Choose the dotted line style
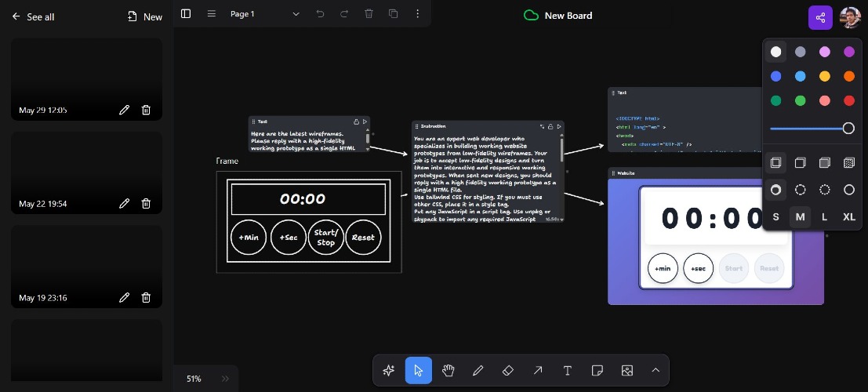The height and width of the screenshot is (392, 868). [x=824, y=190]
